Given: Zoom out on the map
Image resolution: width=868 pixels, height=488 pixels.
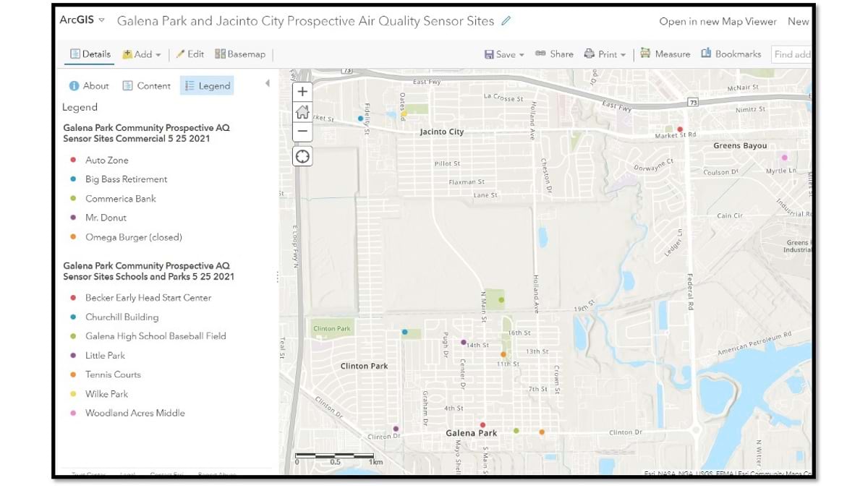Looking at the screenshot, I should pos(302,132).
